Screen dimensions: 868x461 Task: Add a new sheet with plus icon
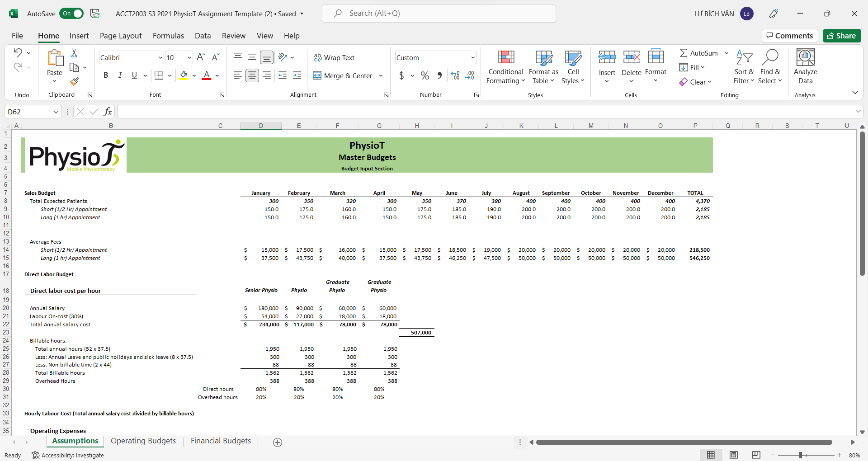[x=278, y=442]
